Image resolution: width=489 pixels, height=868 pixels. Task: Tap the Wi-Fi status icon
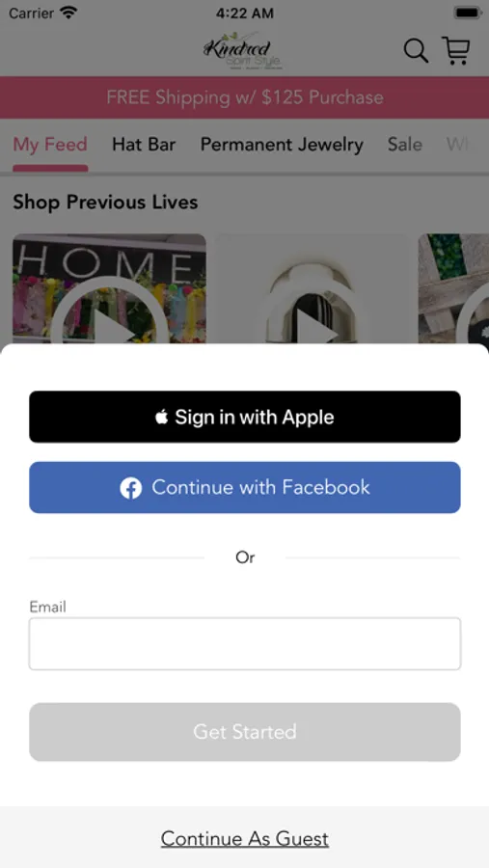[68, 13]
